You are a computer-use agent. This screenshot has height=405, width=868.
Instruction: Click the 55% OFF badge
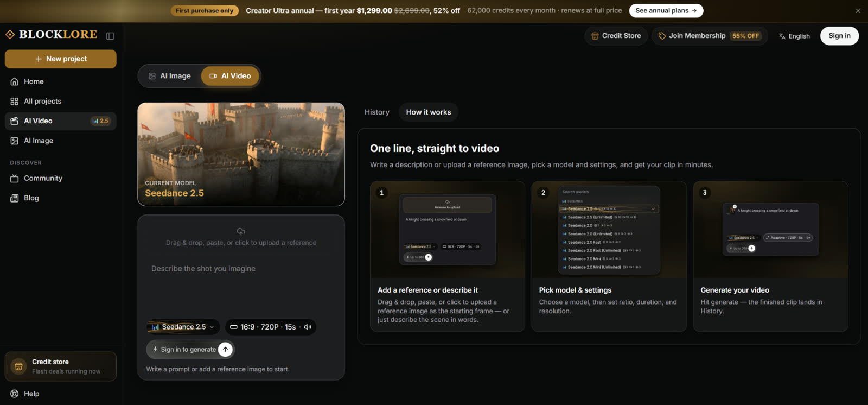745,36
